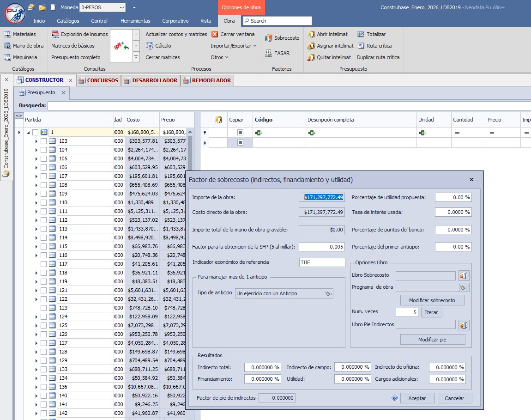The width and height of the screenshot is (531, 420).
Task: Open the Cálculo process
Action: tap(158, 46)
